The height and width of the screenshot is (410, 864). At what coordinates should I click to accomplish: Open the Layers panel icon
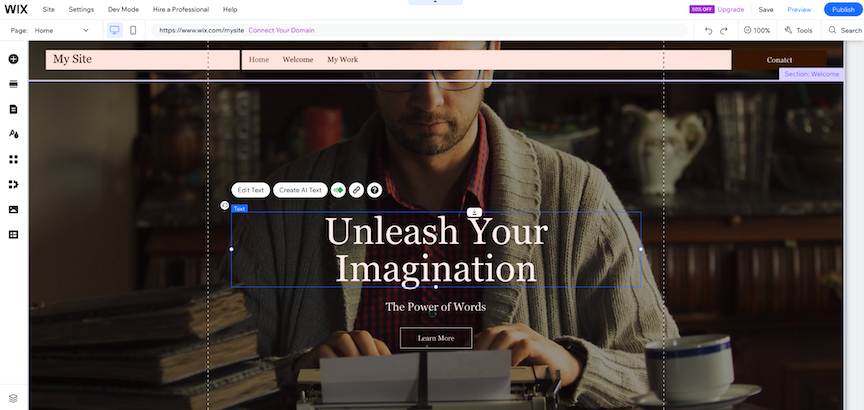[x=13, y=398]
